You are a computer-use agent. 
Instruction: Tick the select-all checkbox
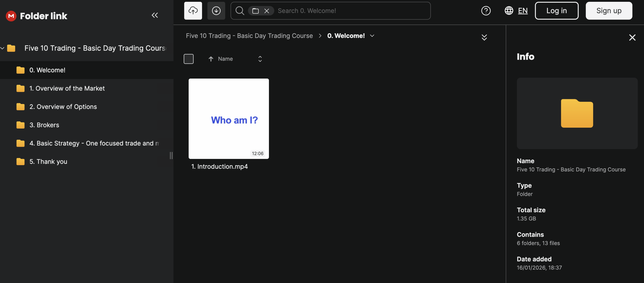tap(188, 59)
